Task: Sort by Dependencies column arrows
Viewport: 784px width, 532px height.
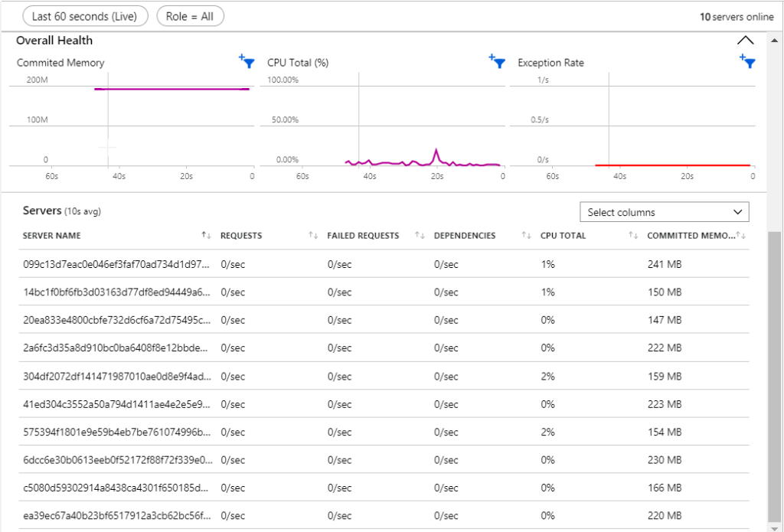Action: click(x=526, y=236)
